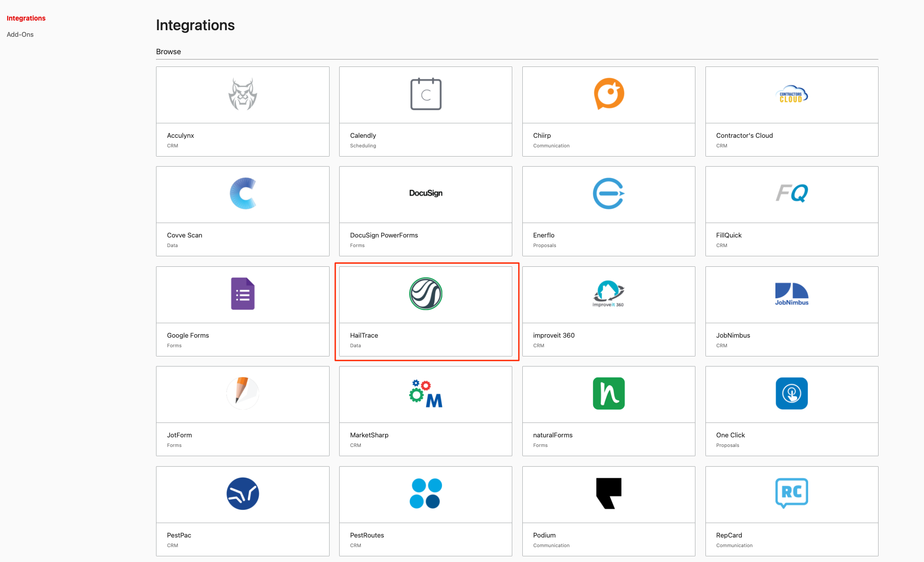The image size is (924, 562).
Task: Click the Podium name text
Action: coord(544,535)
